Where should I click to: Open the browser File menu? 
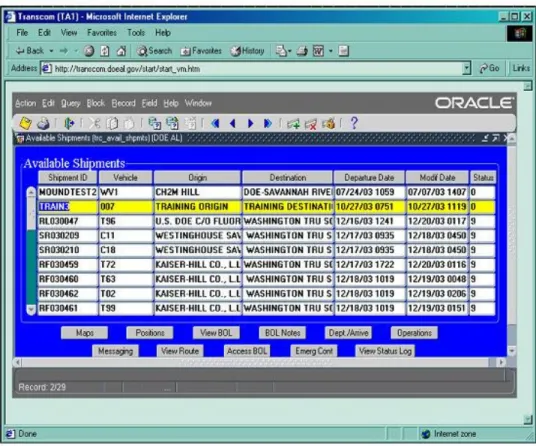pyautogui.click(x=22, y=33)
